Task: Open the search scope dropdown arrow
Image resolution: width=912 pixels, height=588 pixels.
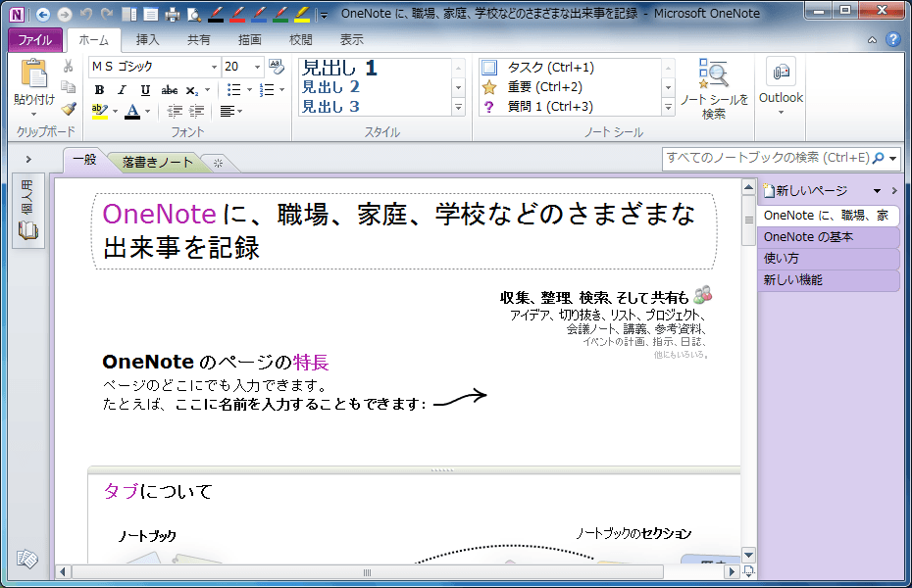Action: pyautogui.click(x=892, y=158)
